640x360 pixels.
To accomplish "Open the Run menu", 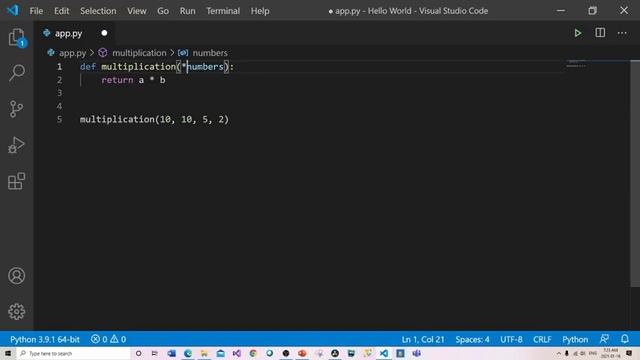I will coord(187,11).
